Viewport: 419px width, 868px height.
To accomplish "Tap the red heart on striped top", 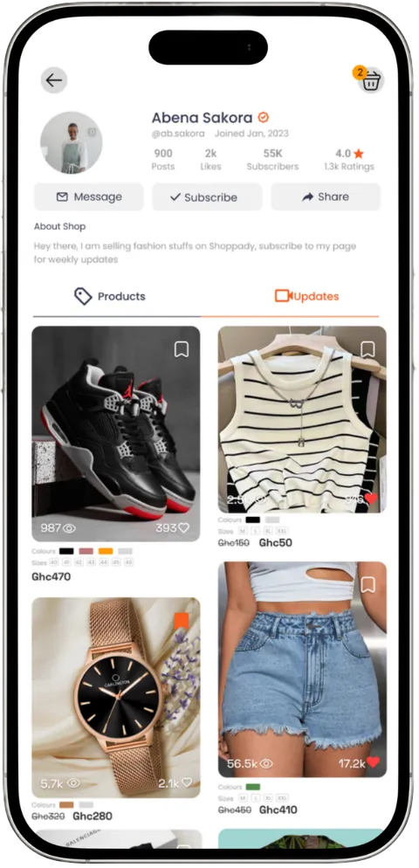I will pyautogui.click(x=370, y=499).
